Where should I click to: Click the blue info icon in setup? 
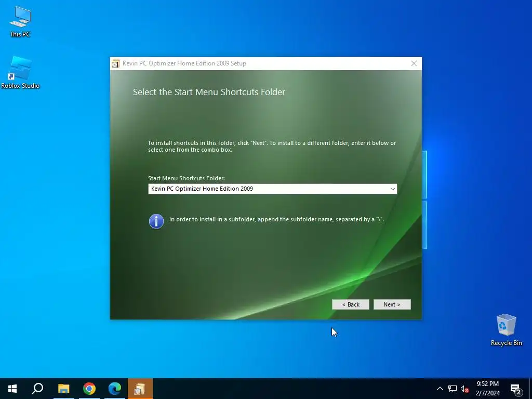(156, 221)
